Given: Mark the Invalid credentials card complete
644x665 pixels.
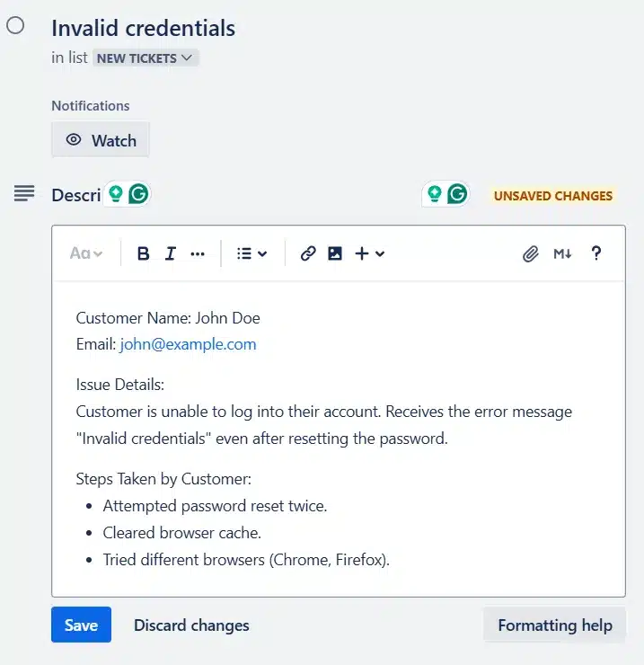Looking at the screenshot, I should [15, 25].
